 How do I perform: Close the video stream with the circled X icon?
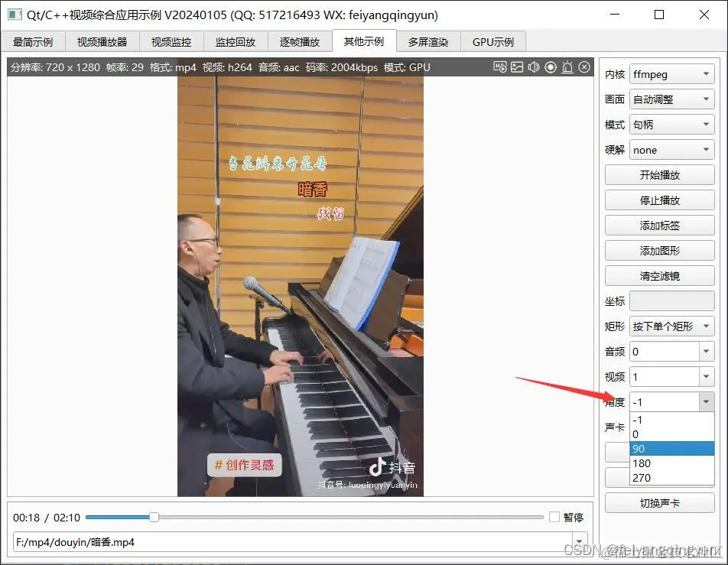click(x=583, y=67)
